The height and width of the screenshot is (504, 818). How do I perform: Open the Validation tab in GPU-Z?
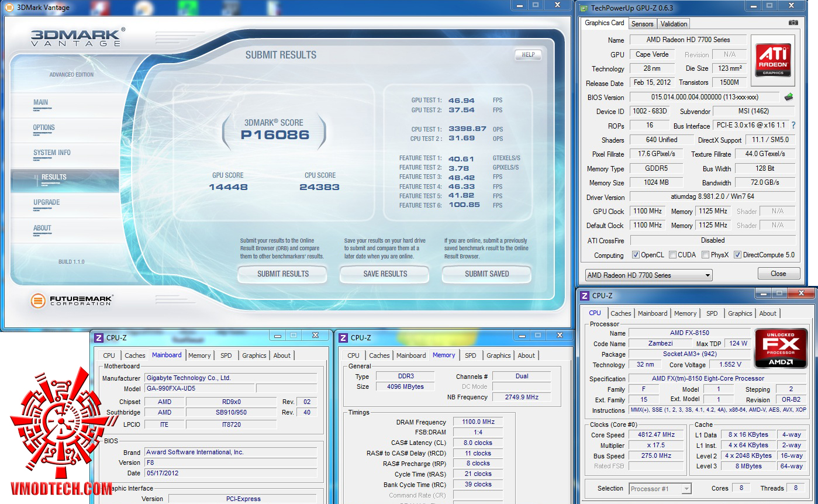[674, 24]
